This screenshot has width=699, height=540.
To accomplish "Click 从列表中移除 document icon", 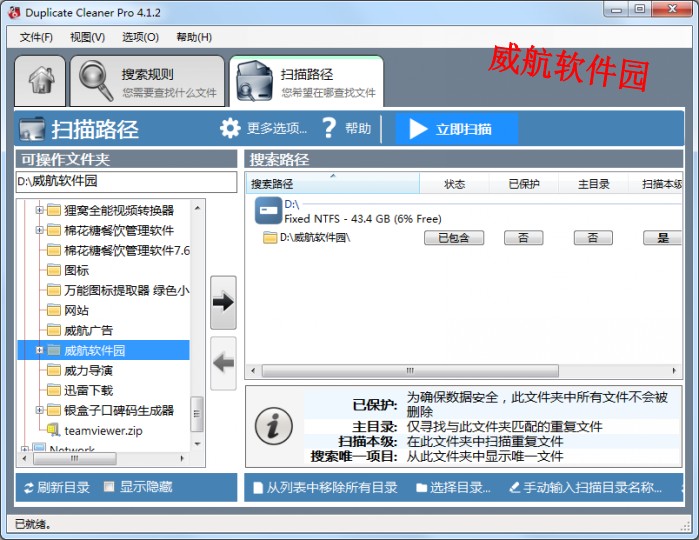I will pyautogui.click(x=258, y=488).
